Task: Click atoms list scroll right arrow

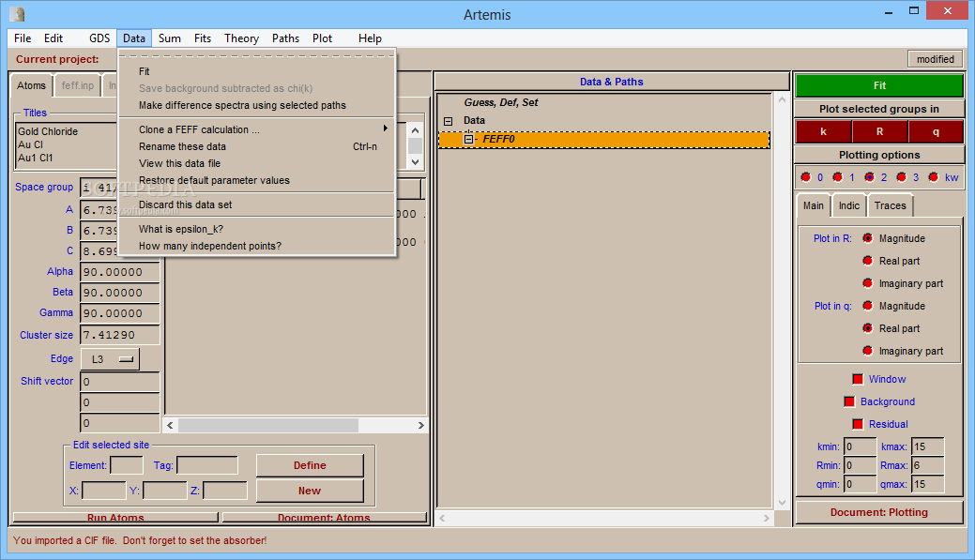Action: (421, 425)
